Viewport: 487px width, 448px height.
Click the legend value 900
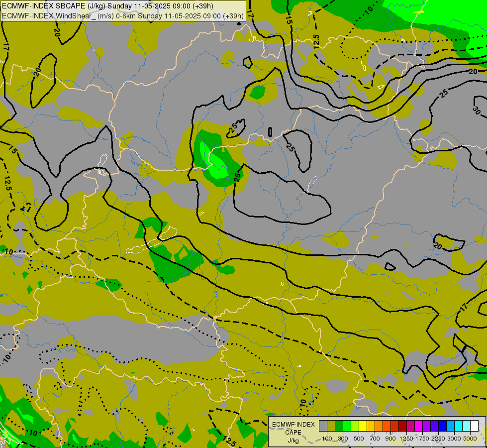coord(390,439)
